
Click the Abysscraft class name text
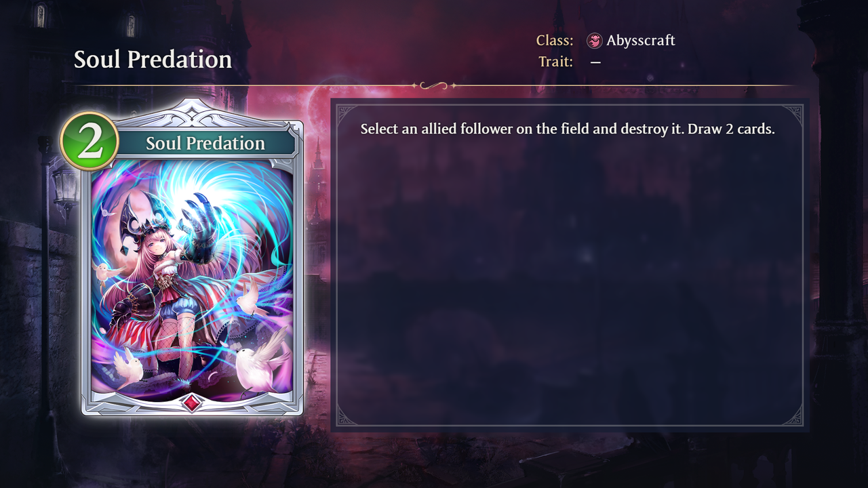[x=641, y=41]
